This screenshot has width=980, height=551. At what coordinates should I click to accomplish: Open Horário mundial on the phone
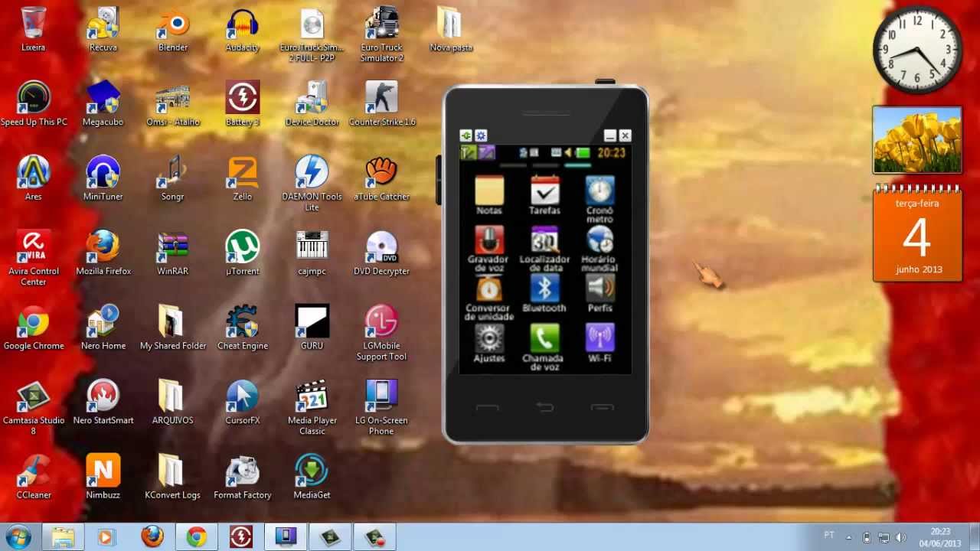[599, 249]
